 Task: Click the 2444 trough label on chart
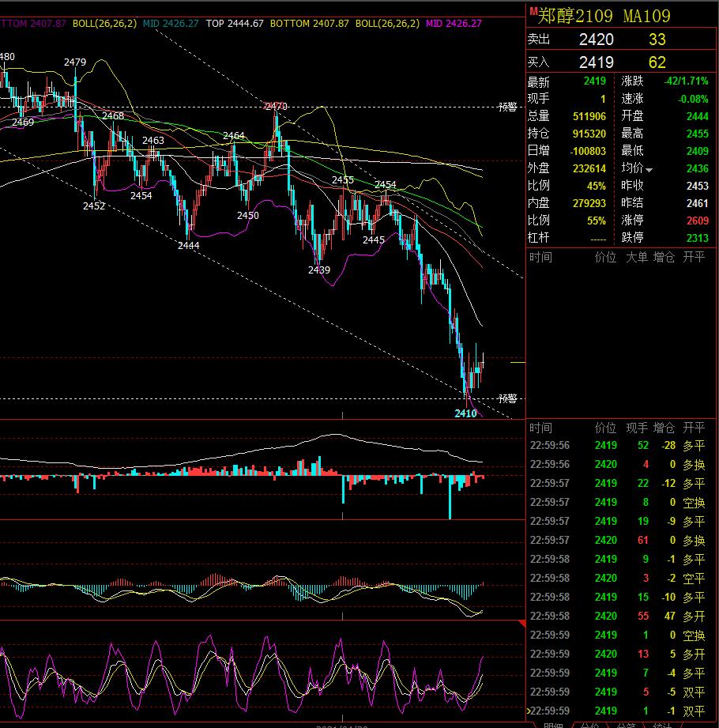(x=189, y=245)
